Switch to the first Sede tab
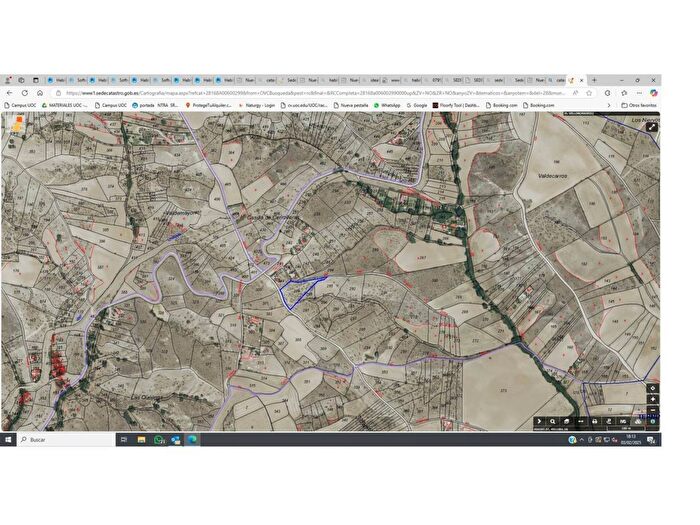This screenshot has width=700, height=525. click(288, 80)
